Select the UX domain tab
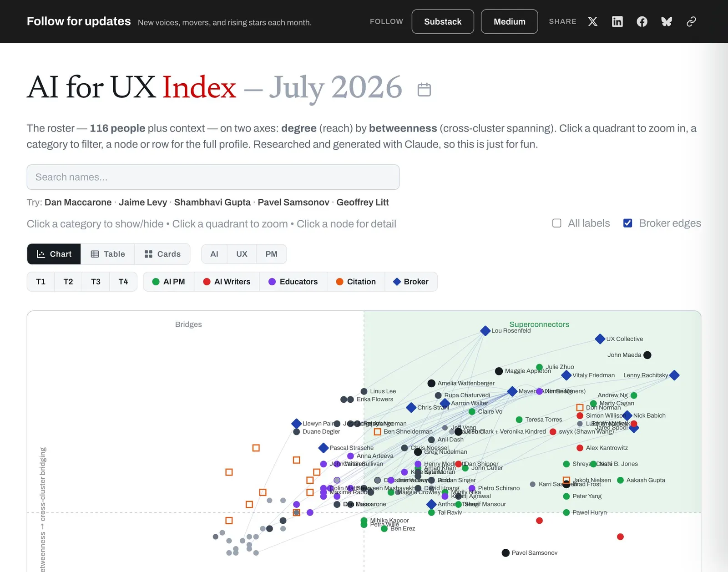This screenshot has width=728, height=572. point(242,254)
